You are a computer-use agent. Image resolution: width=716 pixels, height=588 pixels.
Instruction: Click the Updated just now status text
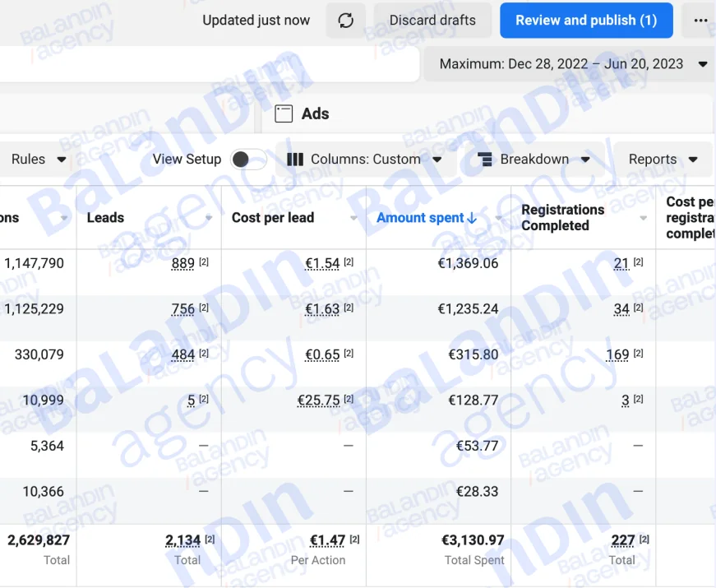tap(256, 21)
